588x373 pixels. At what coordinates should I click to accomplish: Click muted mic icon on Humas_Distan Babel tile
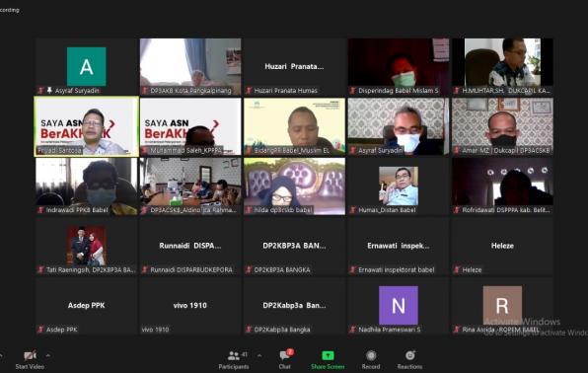click(352, 210)
